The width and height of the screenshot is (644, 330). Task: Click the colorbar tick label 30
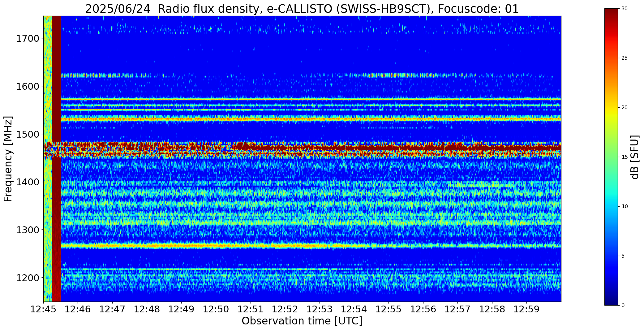pos(625,9)
